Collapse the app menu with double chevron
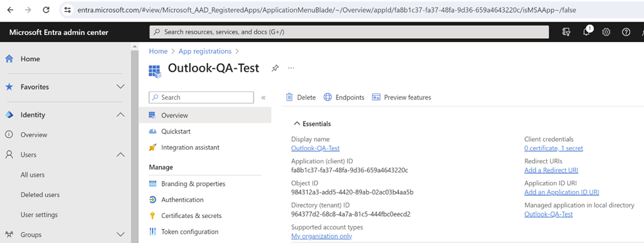 tap(264, 98)
